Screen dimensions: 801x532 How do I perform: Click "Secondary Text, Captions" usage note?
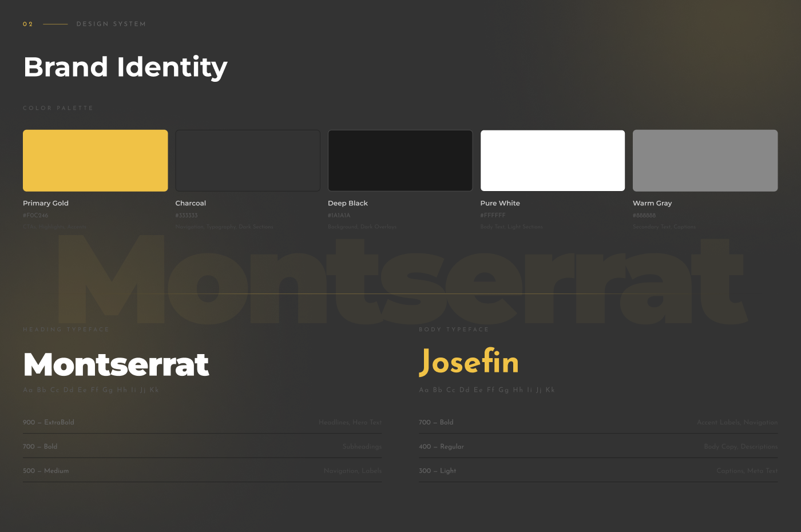coord(664,227)
